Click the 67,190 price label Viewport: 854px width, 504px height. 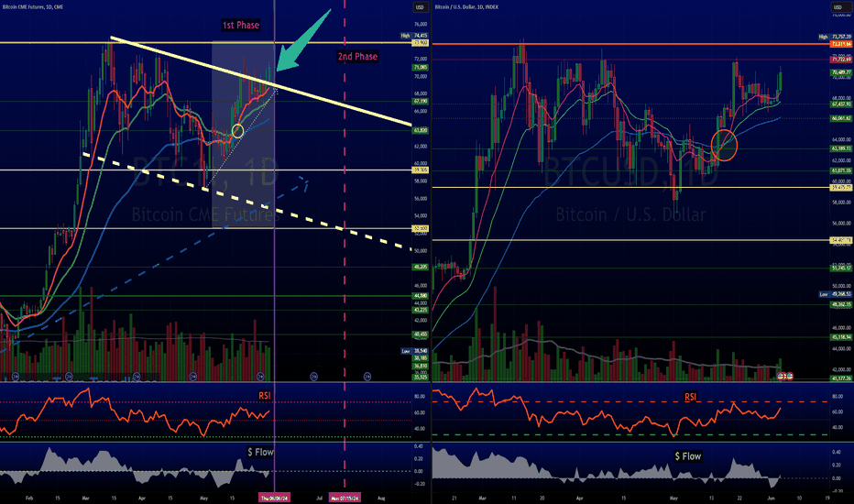coord(421,102)
